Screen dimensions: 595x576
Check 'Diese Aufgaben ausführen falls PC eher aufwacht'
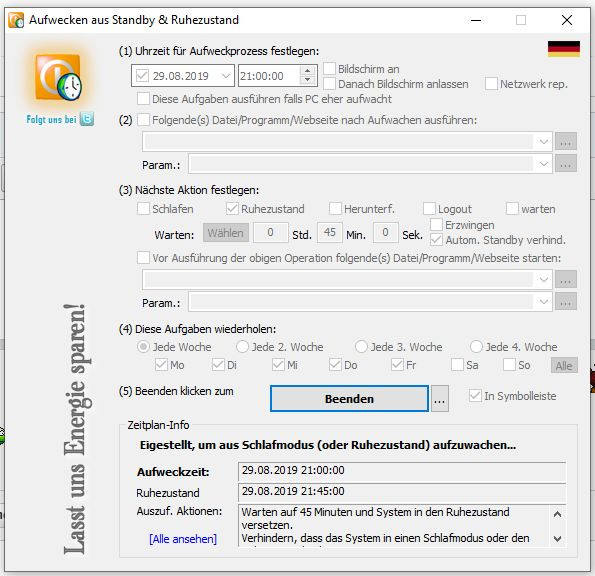pos(143,99)
